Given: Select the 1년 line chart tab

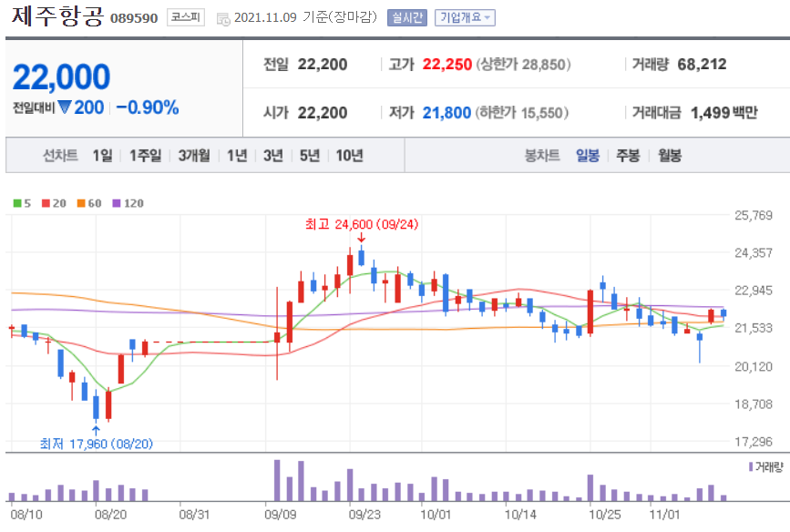Looking at the screenshot, I should coord(237,156).
